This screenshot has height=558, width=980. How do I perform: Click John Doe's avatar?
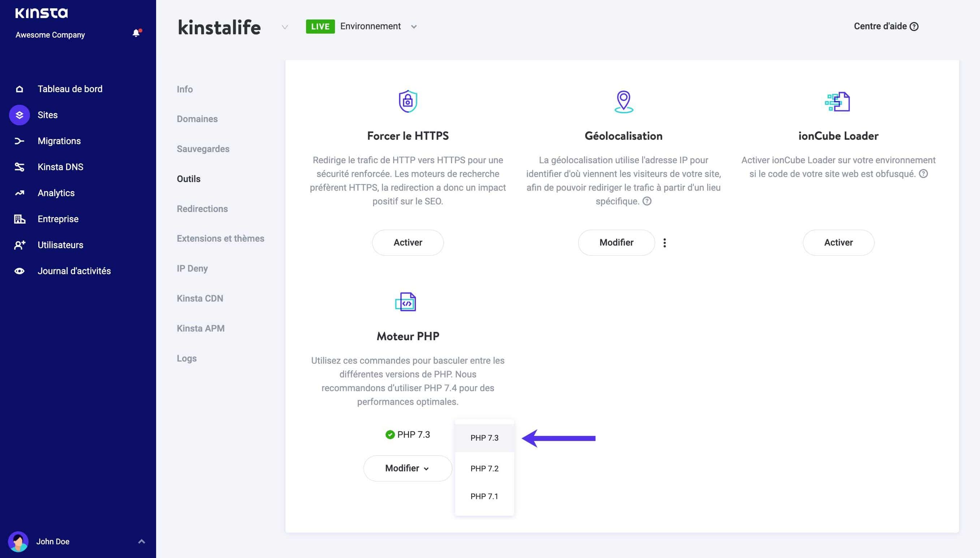pos(18,541)
